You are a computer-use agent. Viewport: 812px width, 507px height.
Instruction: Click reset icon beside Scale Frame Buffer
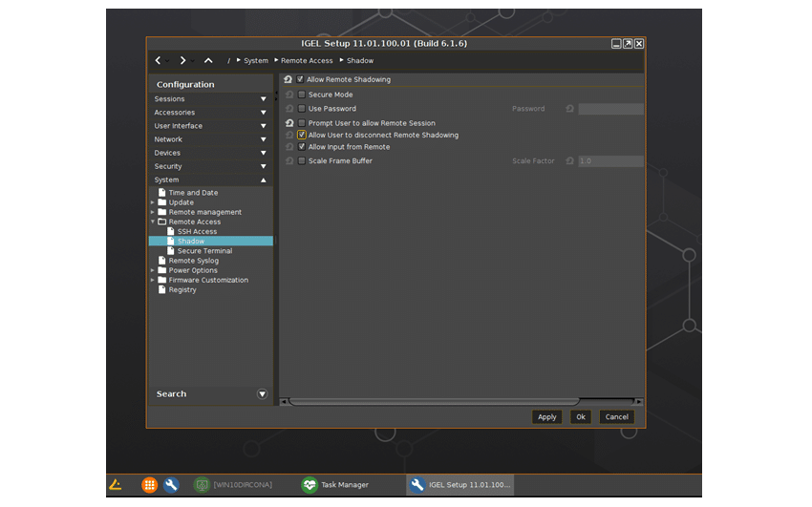[x=289, y=161]
